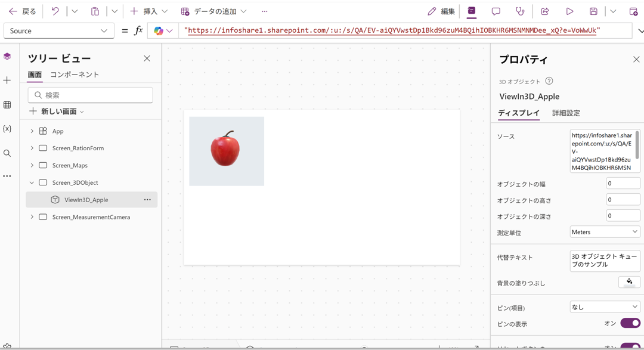Collapse the Screen_3DObject tree node
Screen dimensions: 644x350
(x=32, y=182)
